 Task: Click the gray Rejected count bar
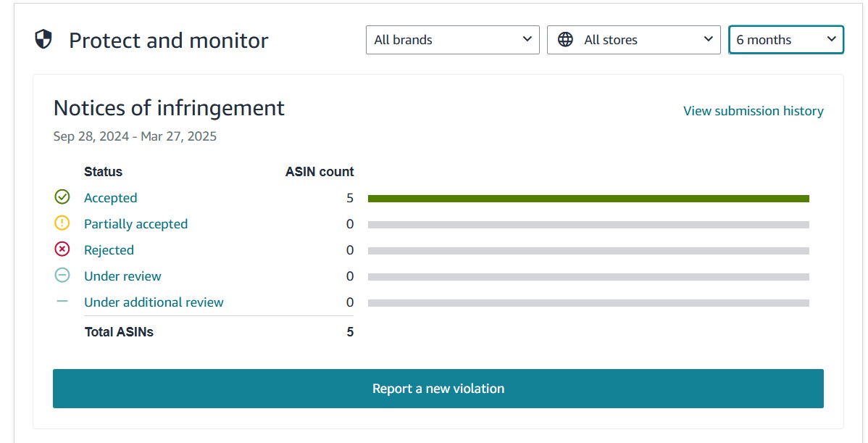click(588, 251)
